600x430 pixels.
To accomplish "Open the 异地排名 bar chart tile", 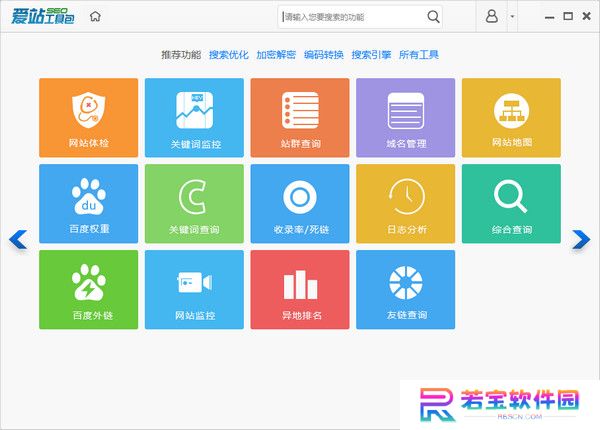I will click(x=300, y=290).
